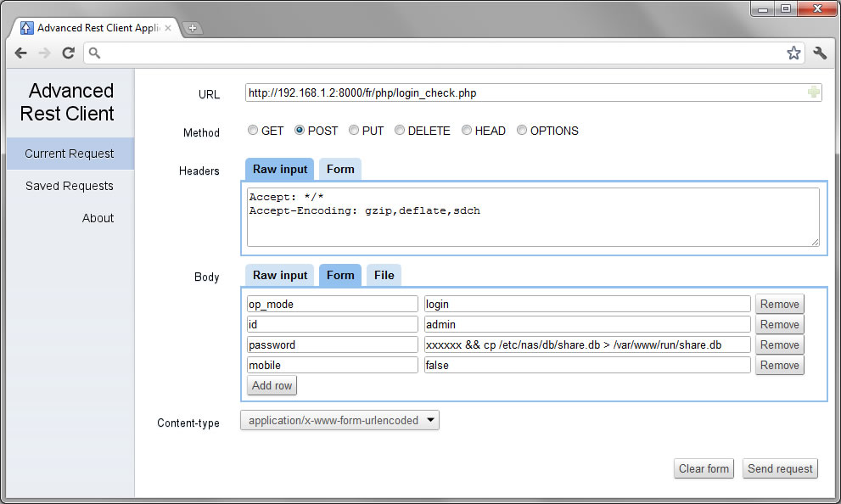Switch Headers to Form tab
The width and height of the screenshot is (841, 504).
340,170
